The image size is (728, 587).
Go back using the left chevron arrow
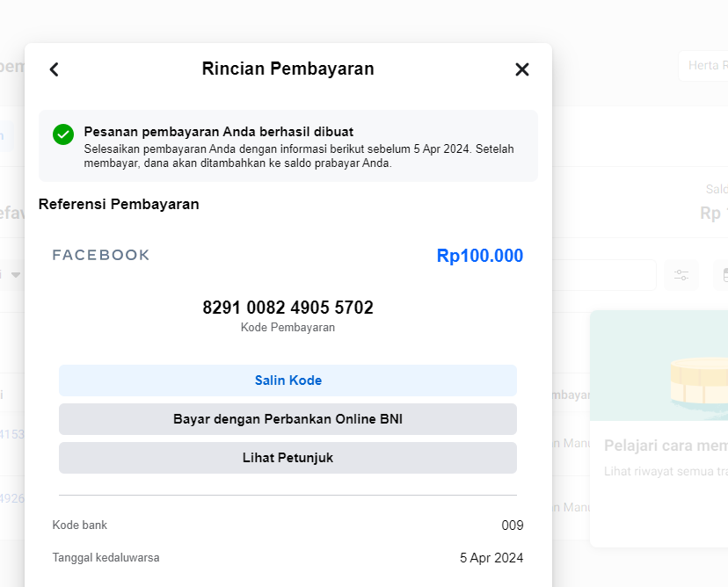54,69
